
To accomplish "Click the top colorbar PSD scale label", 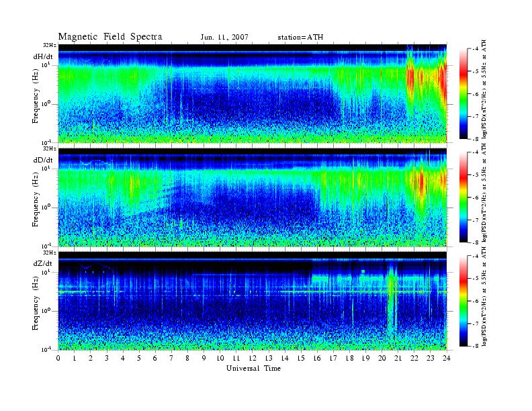I will coord(484,89).
